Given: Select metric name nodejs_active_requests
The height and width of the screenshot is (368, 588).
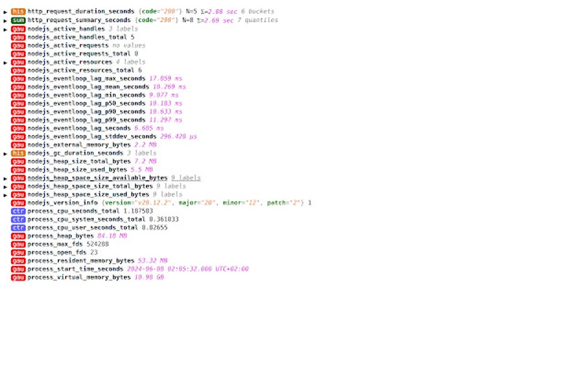Looking at the screenshot, I should pos(68,46).
